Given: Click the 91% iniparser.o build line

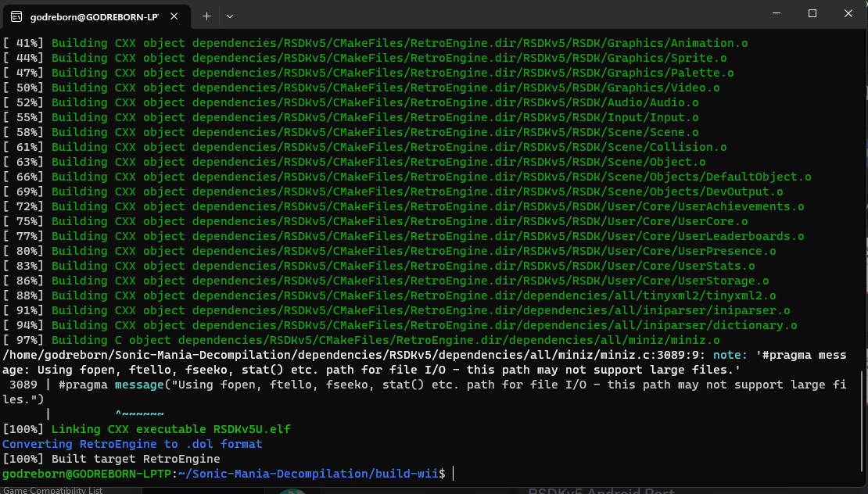Looking at the screenshot, I should pos(396,311).
